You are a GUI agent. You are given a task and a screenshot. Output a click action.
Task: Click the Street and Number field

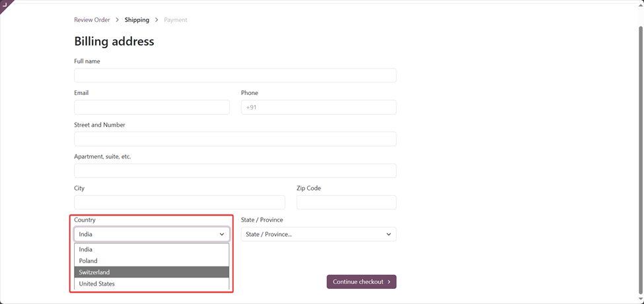pos(235,139)
